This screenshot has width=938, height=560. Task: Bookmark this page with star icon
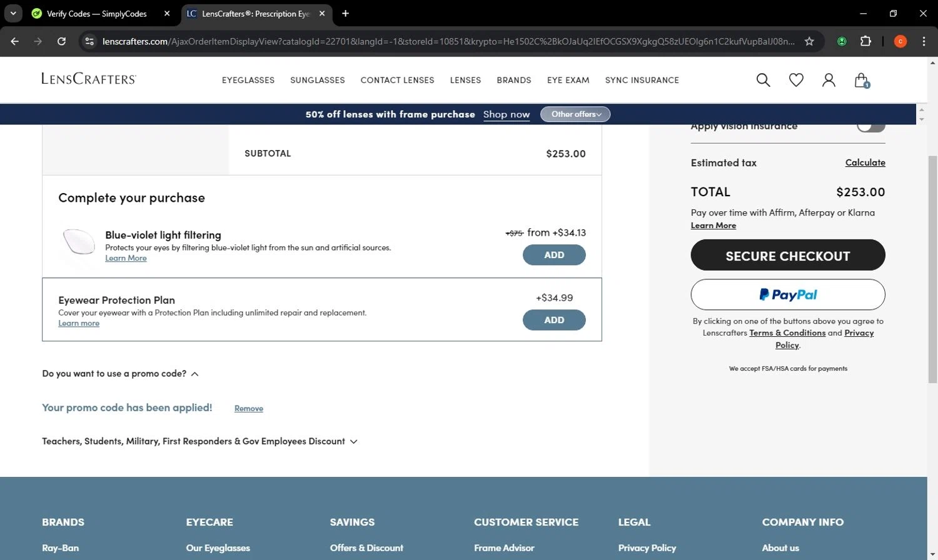pyautogui.click(x=809, y=41)
